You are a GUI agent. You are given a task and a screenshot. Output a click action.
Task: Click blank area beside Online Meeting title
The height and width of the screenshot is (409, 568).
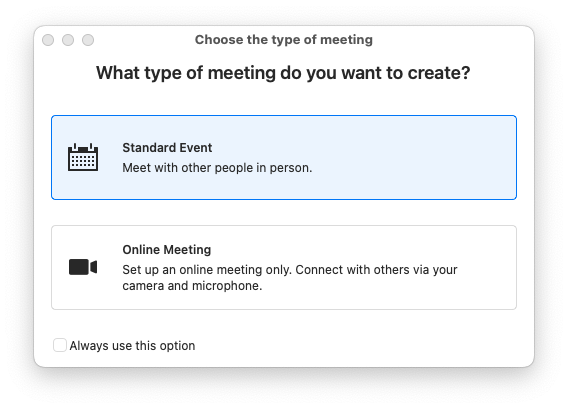pos(362,250)
